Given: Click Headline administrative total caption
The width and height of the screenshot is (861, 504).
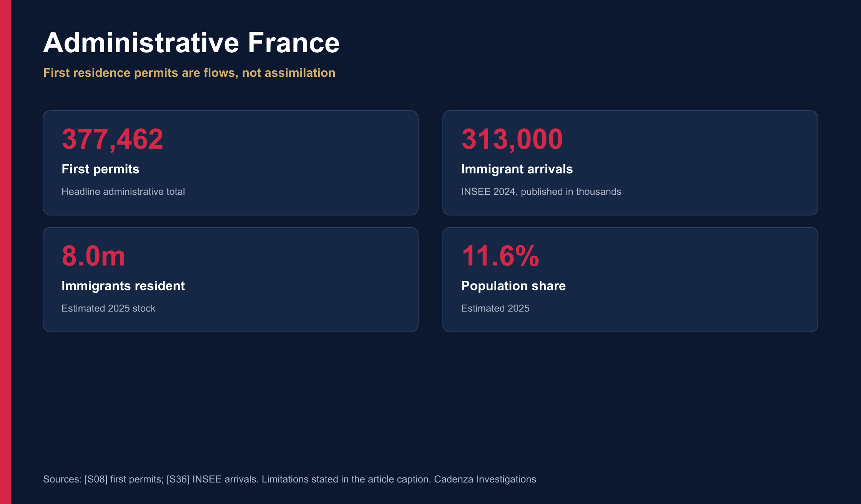Looking at the screenshot, I should coord(123,192).
